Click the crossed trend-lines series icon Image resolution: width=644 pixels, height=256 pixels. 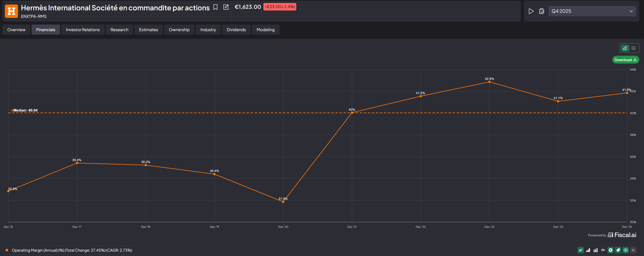coord(603,250)
